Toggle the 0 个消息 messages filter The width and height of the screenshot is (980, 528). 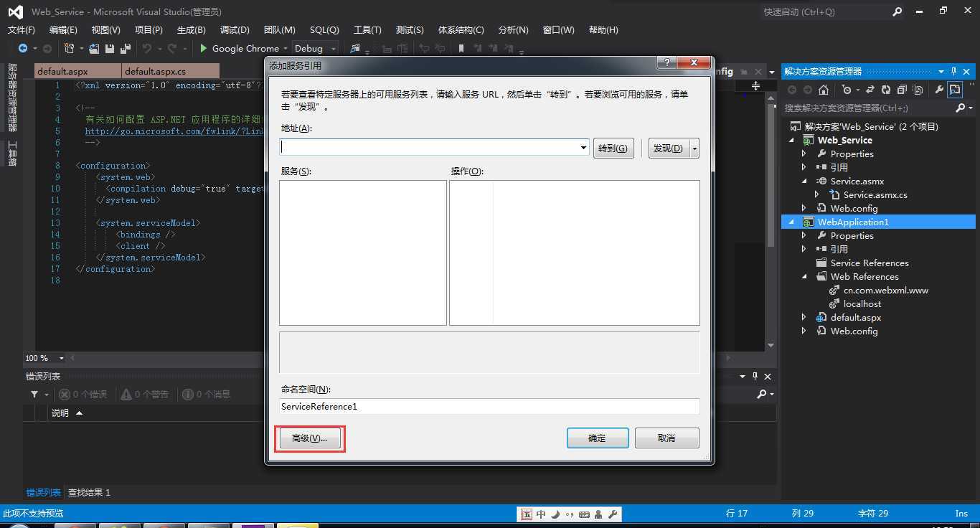coord(207,394)
